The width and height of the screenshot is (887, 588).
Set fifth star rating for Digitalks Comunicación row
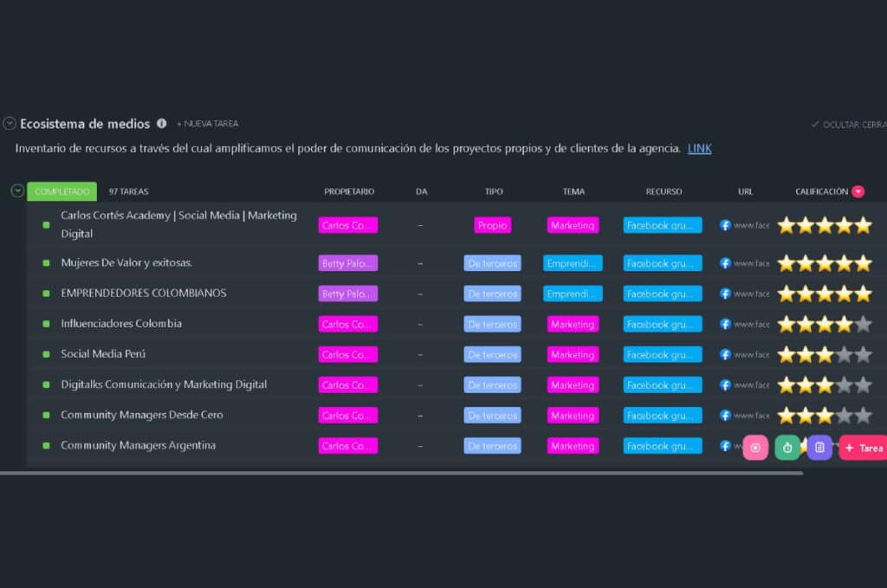coord(864,385)
